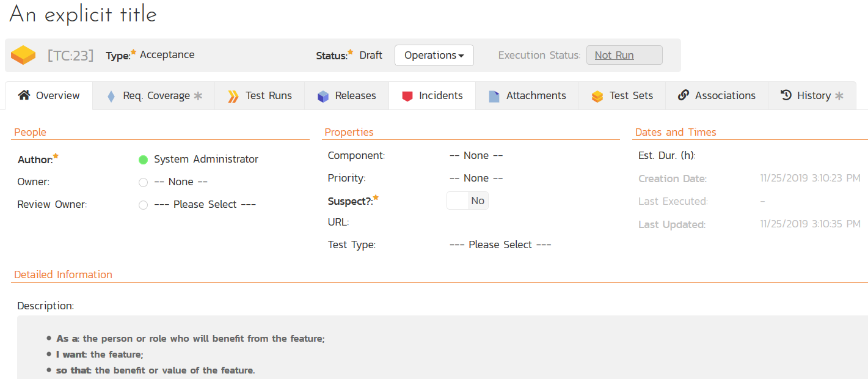Click the orange test case icon beside TC:23
Viewport: 868px width, 379px height.
23,55
